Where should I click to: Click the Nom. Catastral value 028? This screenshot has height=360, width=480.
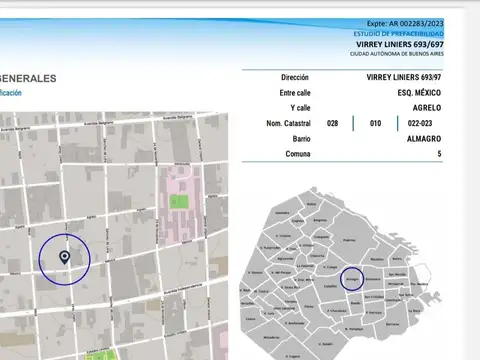tap(332, 123)
